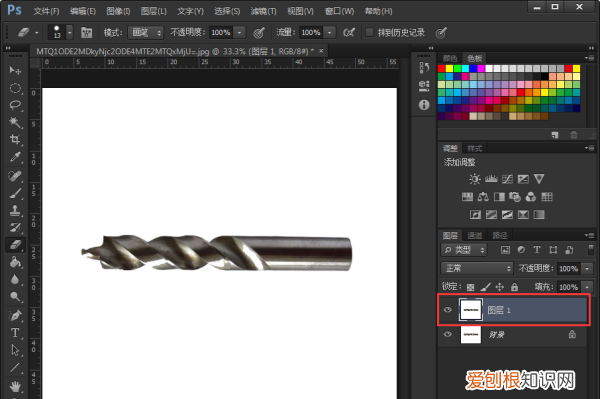The image size is (600, 399).
Task: Switch to the Paths tab
Action: (x=500, y=236)
